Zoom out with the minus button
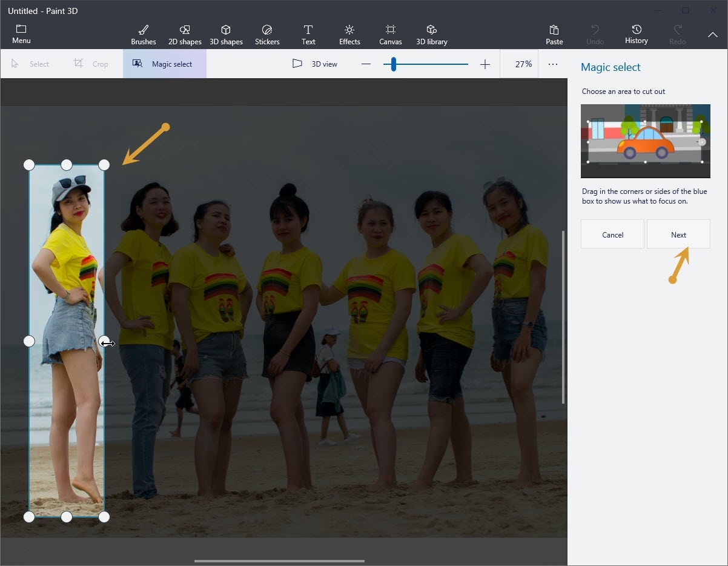Screen dimensions: 728x566 [x=366, y=64]
